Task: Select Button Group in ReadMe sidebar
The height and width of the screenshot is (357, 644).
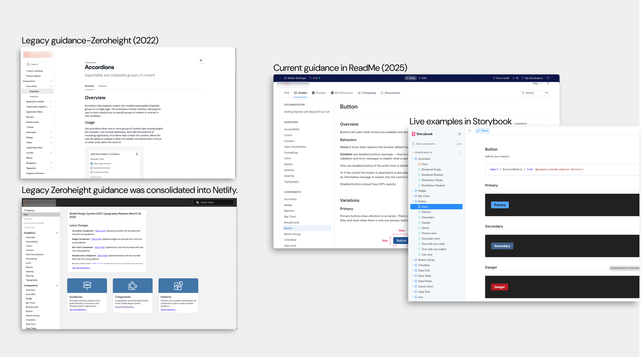Action: click(x=292, y=234)
